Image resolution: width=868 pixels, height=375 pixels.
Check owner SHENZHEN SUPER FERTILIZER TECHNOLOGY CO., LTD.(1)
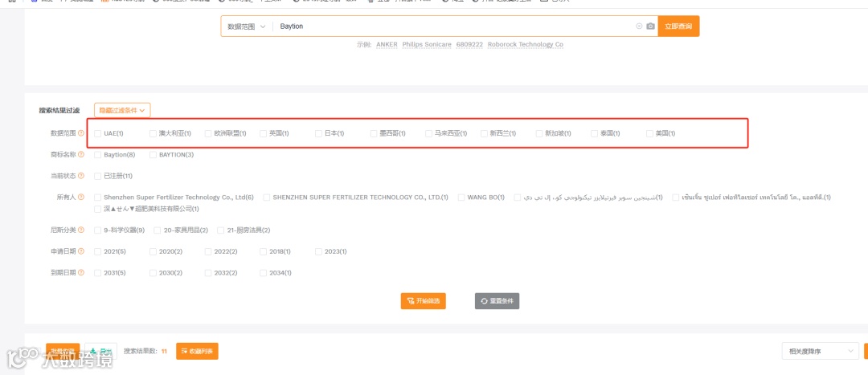[267, 197]
